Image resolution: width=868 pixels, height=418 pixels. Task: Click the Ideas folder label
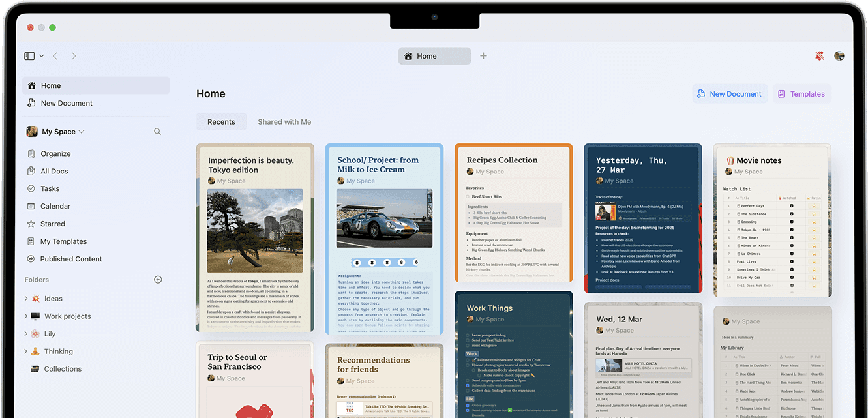pyautogui.click(x=53, y=299)
